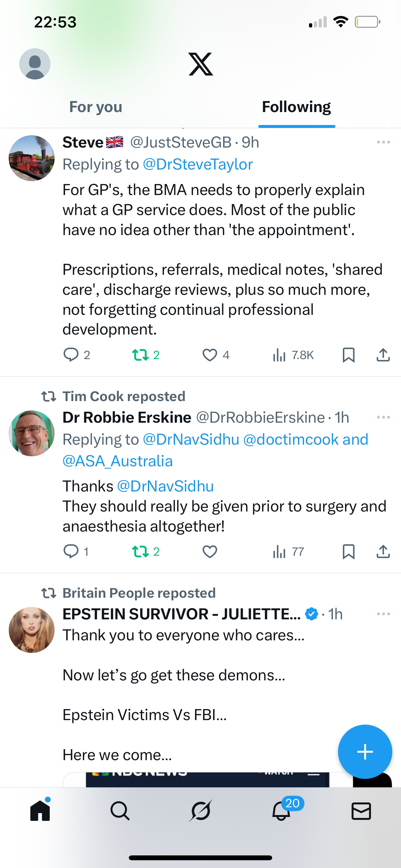This screenshot has height=868, width=401.
Task: Open the Search magnifier tab
Action: tap(120, 811)
